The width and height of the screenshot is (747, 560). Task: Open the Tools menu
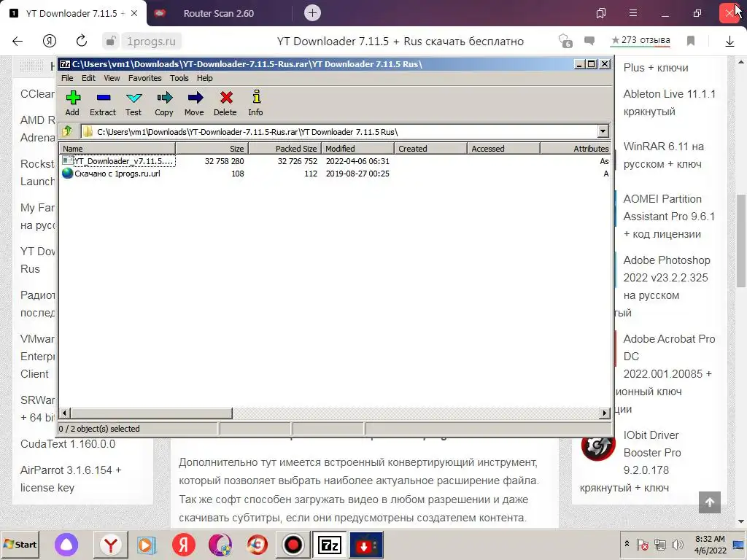(179, 78)
